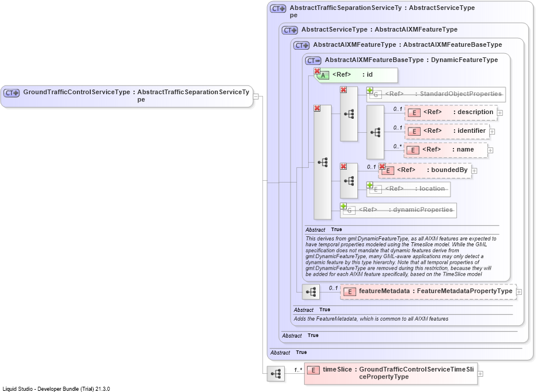
Task: Click the green plus on location
Action: [370, 185]
